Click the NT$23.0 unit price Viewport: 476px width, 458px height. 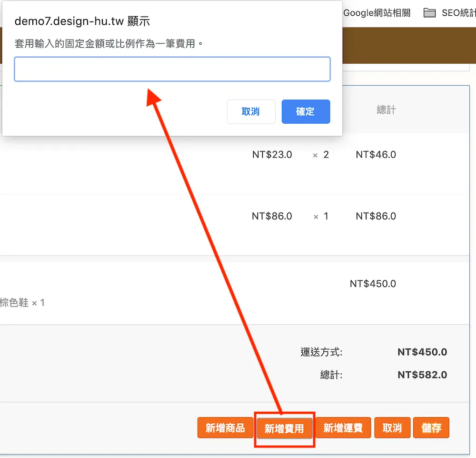pos(272,155)
